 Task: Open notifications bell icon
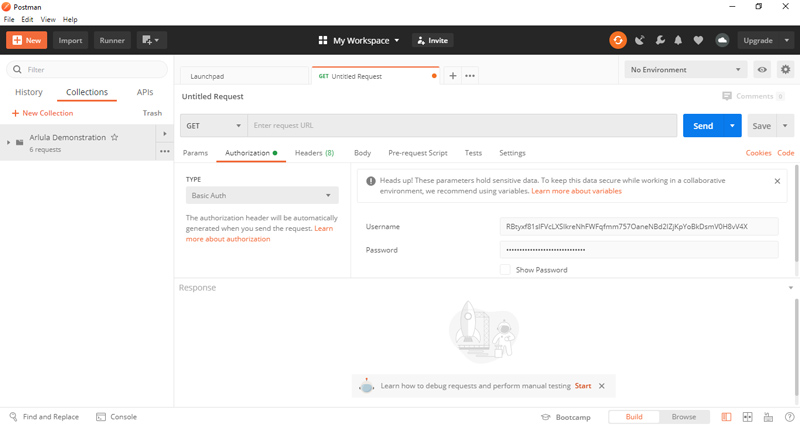[678, 40]
